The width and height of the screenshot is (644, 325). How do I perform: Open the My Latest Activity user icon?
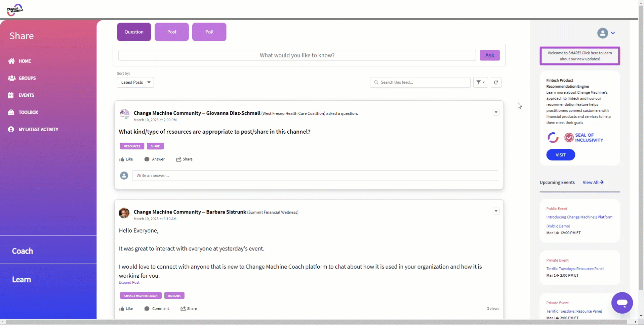[x=11, y=129]
